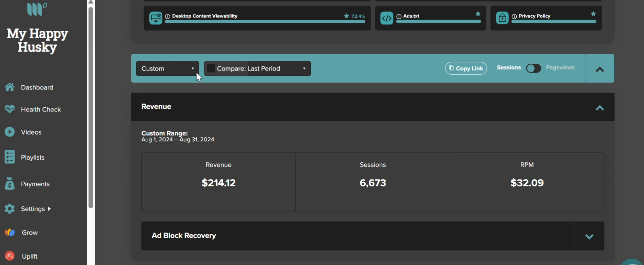This screenshot has height=265, width=644.
Task: Open the Custom date range dropdown
Action: point(167,68)
